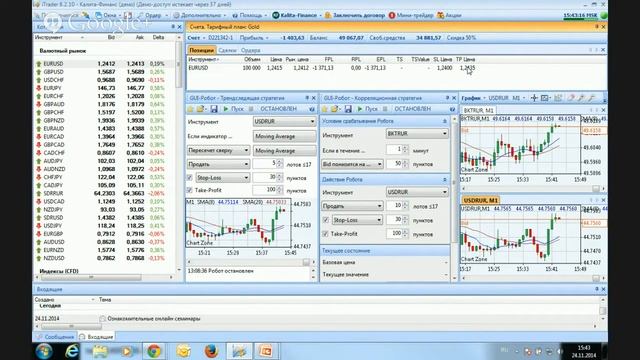Toggle checkbox next to Ознакомительные онлайн семинары

[x=102, y=318]
